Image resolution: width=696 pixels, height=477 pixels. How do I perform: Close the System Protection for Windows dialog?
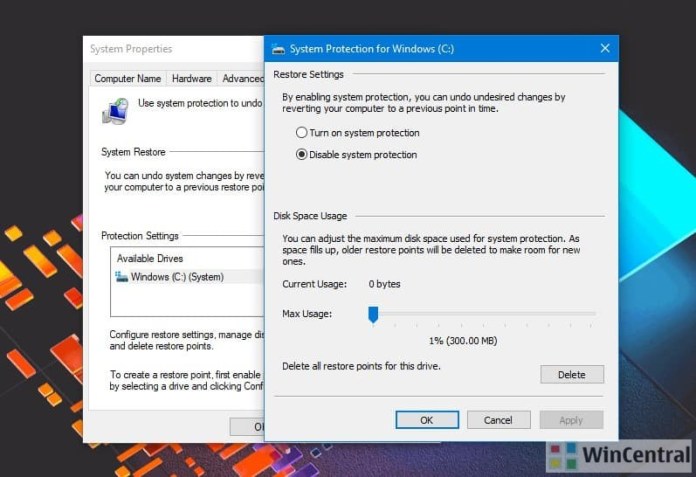(x=605, y=48)
